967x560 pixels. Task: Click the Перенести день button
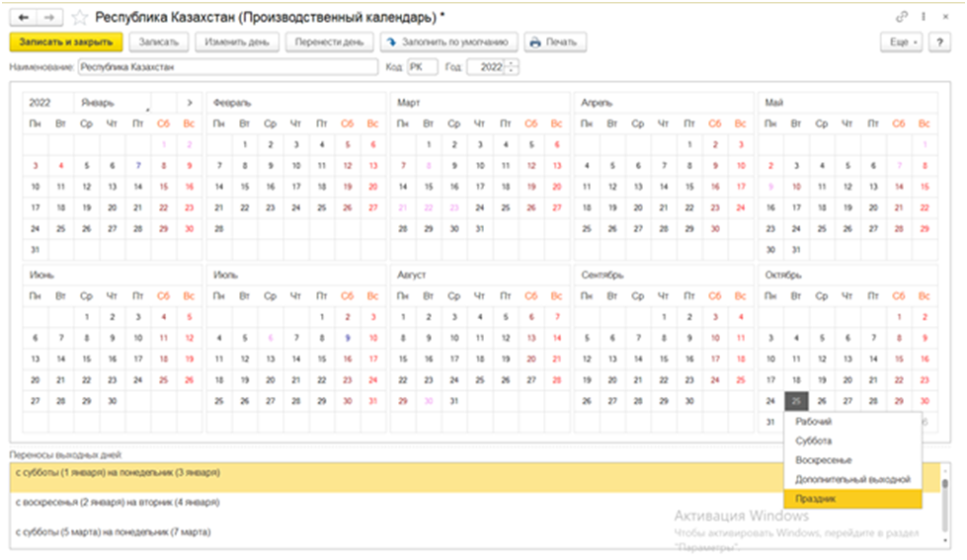329,42
